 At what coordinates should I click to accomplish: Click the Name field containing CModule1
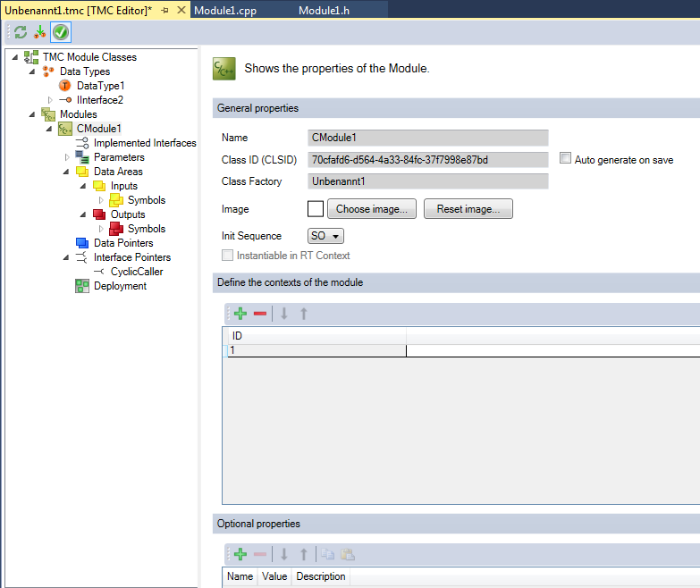pos(427,138)
